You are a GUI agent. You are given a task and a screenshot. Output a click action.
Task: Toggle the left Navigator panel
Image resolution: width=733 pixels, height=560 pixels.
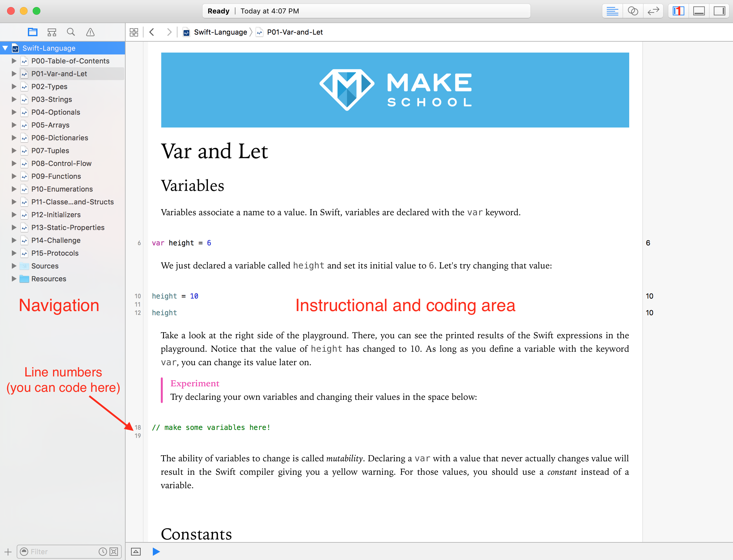tap(678, 11)
